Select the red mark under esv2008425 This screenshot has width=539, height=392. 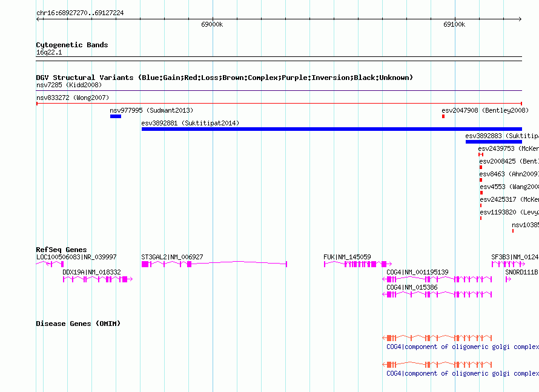(x=481, y=167)
